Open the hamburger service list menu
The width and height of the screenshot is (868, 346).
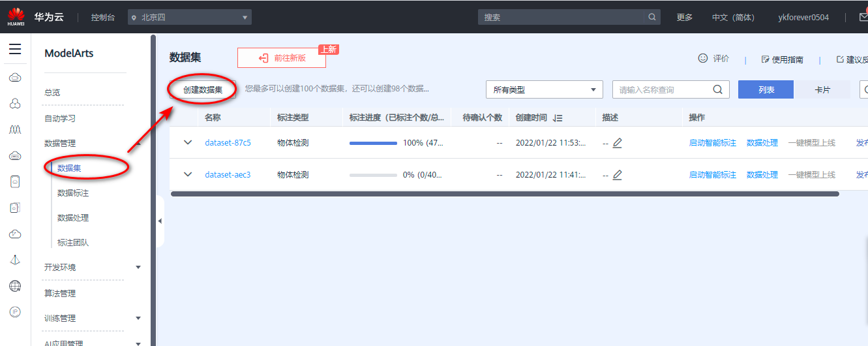(x=15, y=49)
